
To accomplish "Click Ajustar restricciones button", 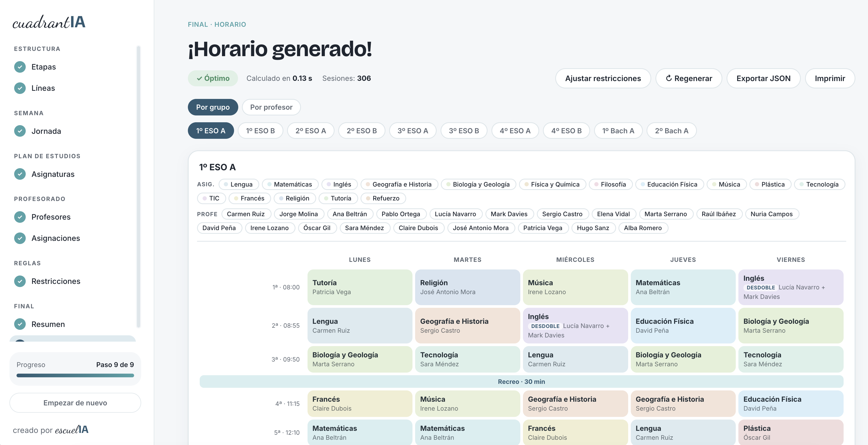I will [603, 78].
